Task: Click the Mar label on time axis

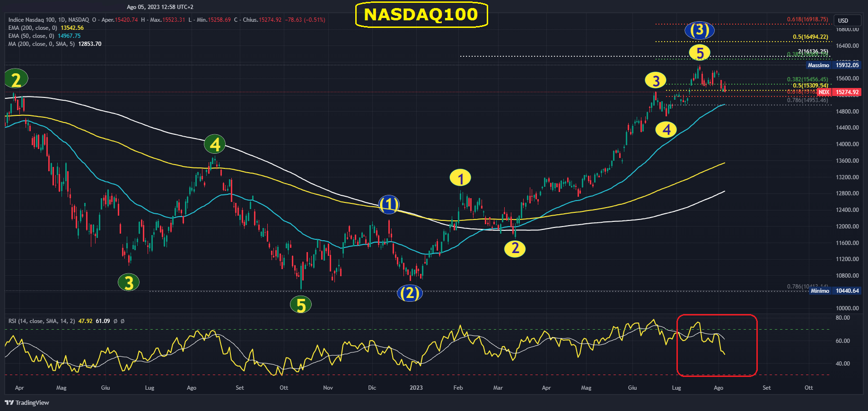Action: point(498,388)
